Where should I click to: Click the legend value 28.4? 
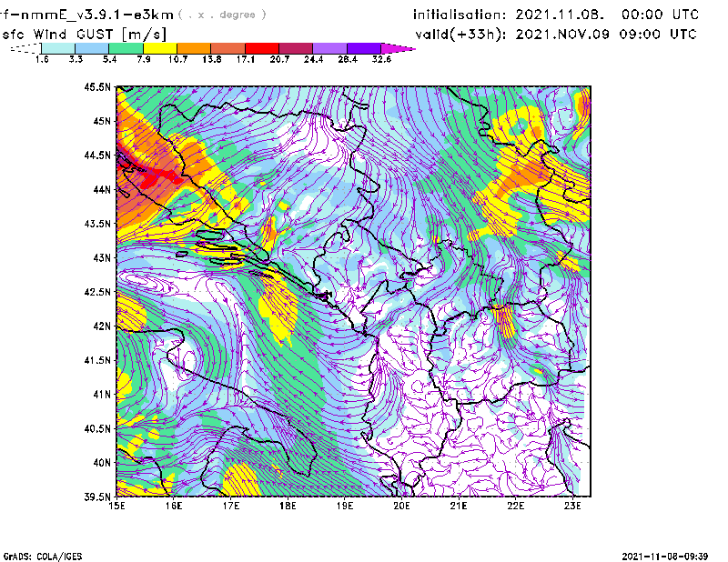tap(348, 59)
